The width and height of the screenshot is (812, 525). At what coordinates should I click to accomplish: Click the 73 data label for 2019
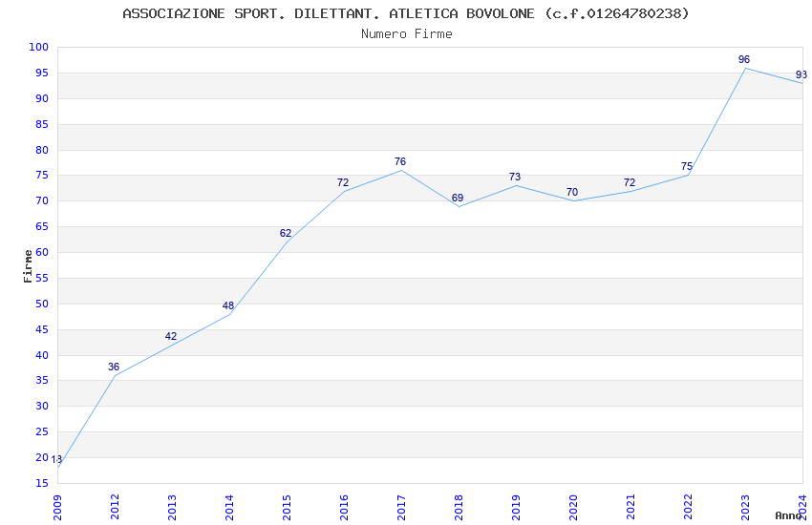coord(515,177)
